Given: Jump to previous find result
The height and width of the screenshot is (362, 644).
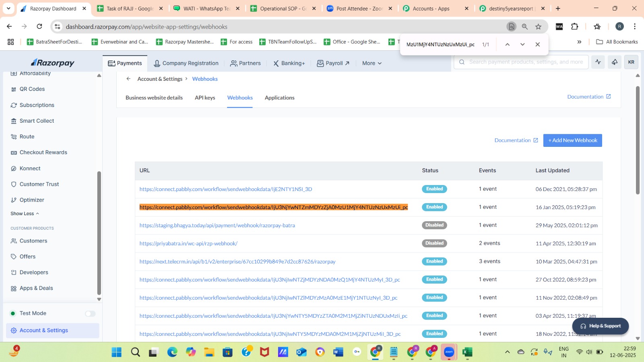Looking at the screenshot, I should (x=507, y=44).
